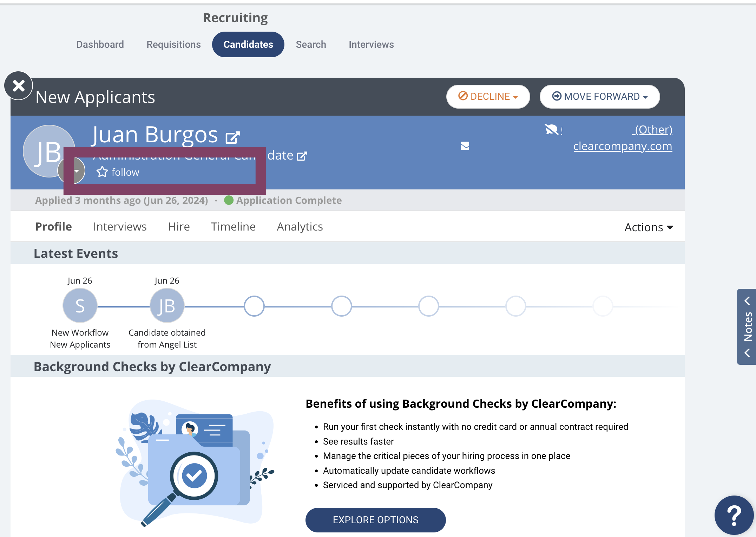The image size is (756, 537).
Task: Click the Explore Options button
Action: pyautogui.click(x=376, y=520)
